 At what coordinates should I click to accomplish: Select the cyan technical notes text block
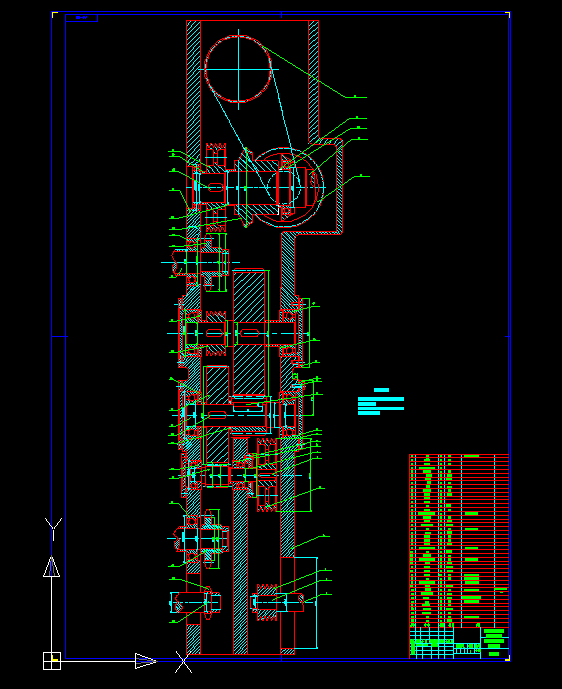click(381, 402)
